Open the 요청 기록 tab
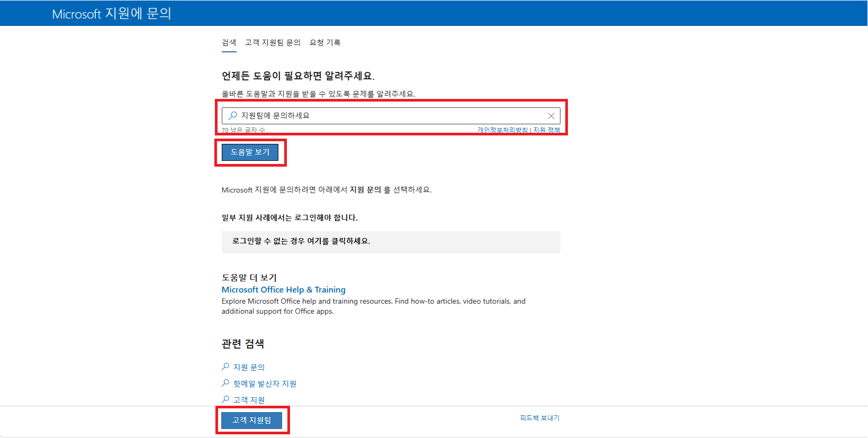Viewport: 868px width, 438px height. tap(325, 42)
